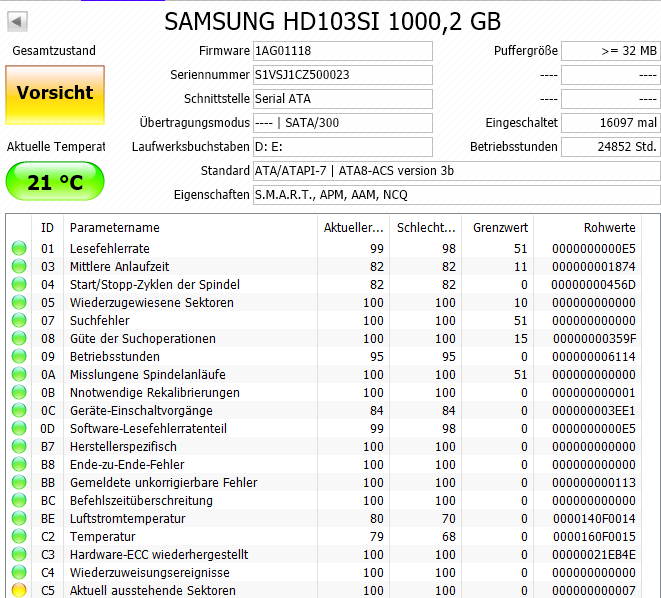The image size is (661, 598).
Task: Select raw value 0000160F0015
Action: (594, 537)
